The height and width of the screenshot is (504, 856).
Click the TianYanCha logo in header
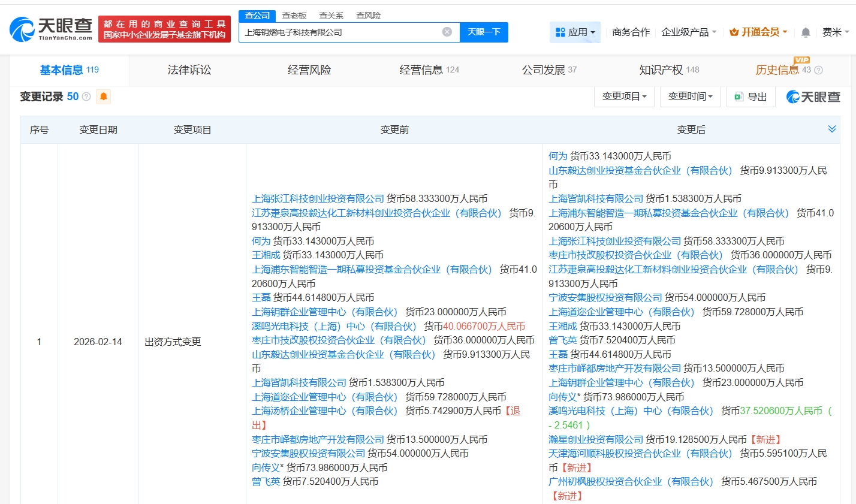pyautogui.click(x=52, y=29)
